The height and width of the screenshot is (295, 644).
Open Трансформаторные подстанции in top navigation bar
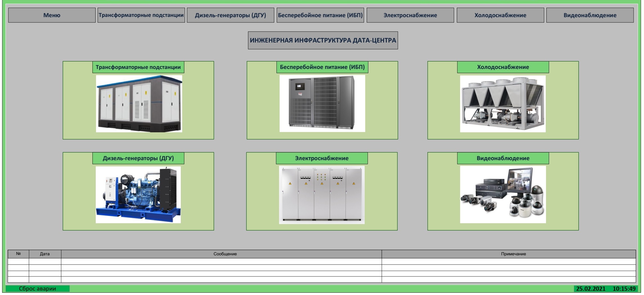tap(141, 15)
